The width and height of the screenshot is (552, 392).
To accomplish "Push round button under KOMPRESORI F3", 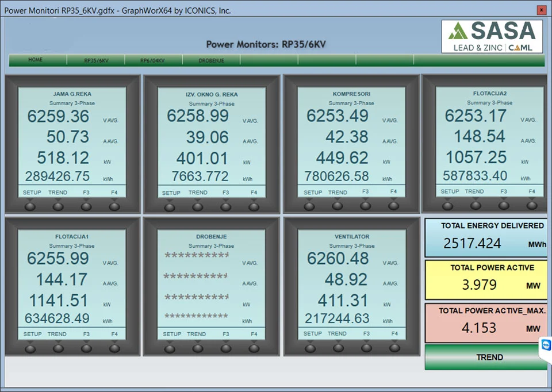I will (366, 206).
